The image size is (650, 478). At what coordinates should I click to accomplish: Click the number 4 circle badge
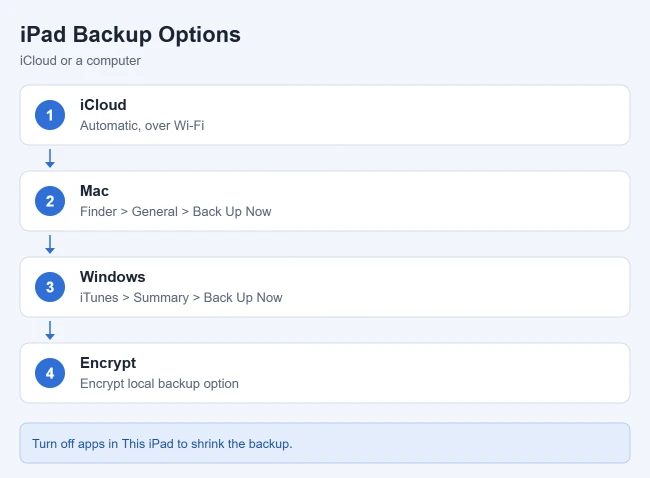tap(50, 373)
